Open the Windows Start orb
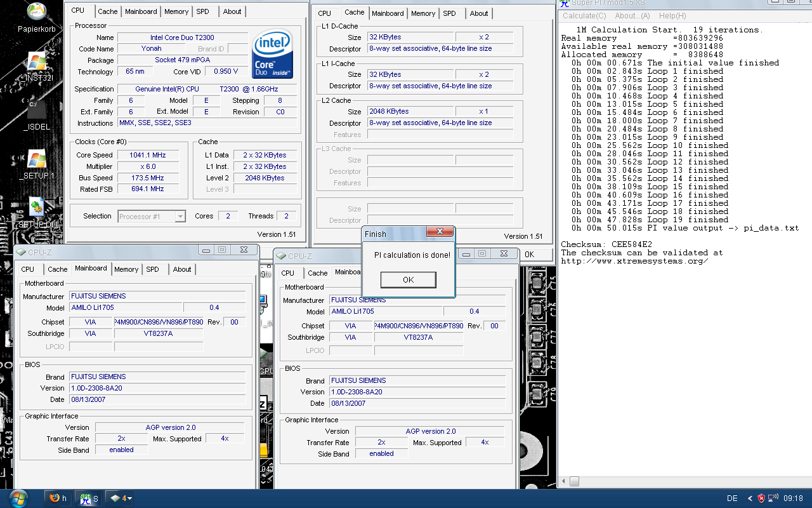The height and width of the screenshot is (508, 812). [x=18, y=498]
